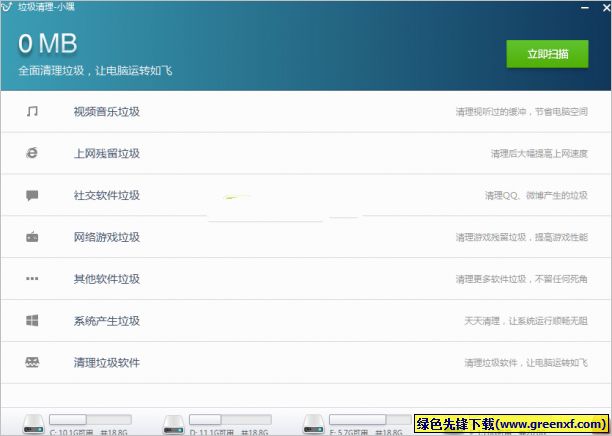Click the chat bubble icon for 社交软件垃圾
612x436 pixels.
pyautogui.click(x=32, y=195)
